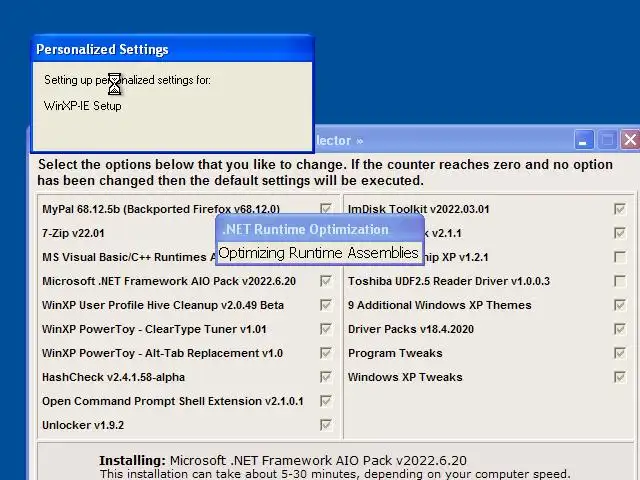Toggle Program Tweaks checkbox
The image size is (640, 480).
coord(620,353)
